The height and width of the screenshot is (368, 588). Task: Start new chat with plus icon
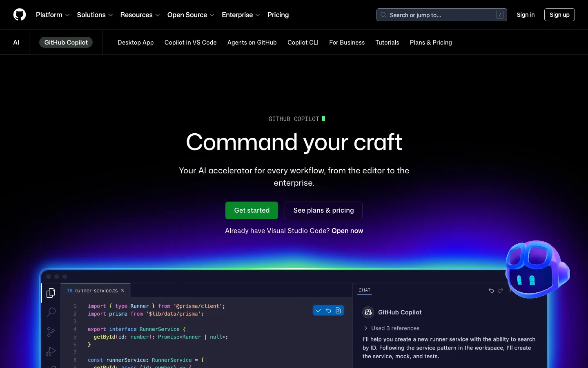(x=510, y=290)
